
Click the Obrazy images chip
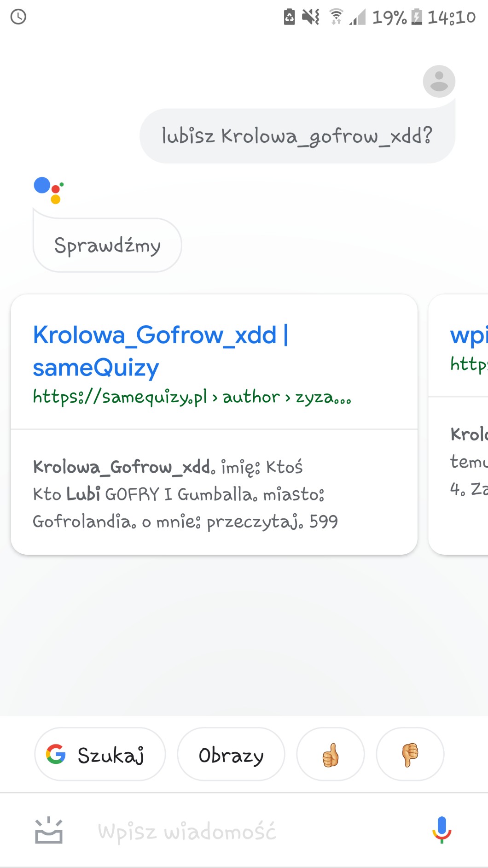231,755
